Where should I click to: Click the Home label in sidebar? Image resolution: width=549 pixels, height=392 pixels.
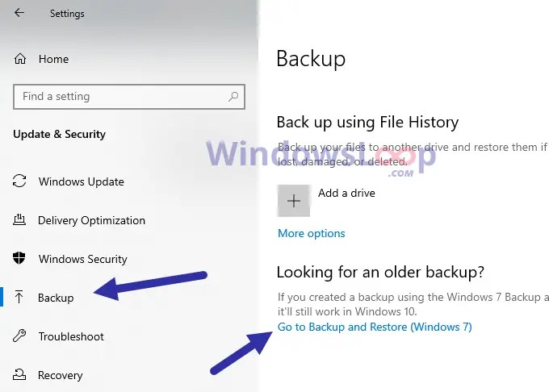point(53,59)
